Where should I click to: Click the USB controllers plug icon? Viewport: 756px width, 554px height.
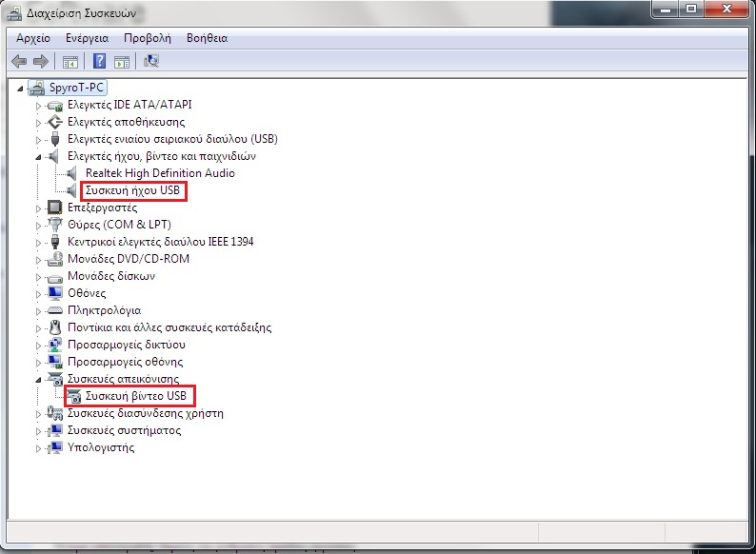pyautogui.click(x=55, y=139)
